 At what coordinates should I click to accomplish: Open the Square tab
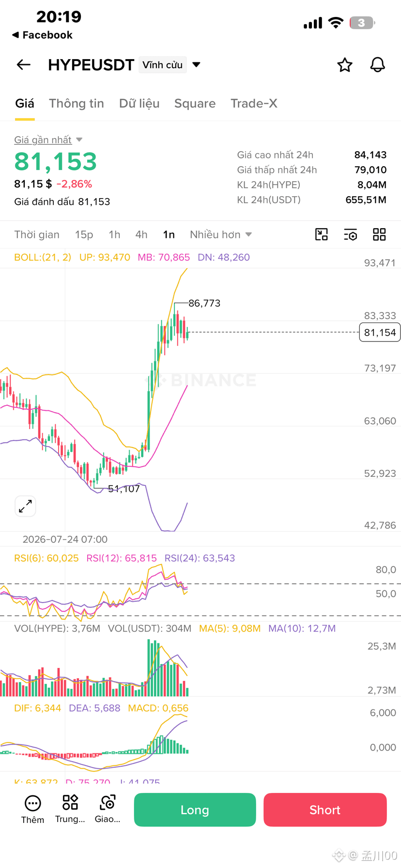click(x=195, y=103)
